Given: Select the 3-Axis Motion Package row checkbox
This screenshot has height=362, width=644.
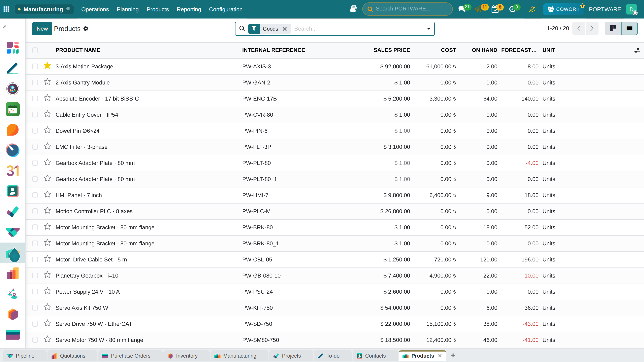Looking at the screenshot, I should 35,66.
